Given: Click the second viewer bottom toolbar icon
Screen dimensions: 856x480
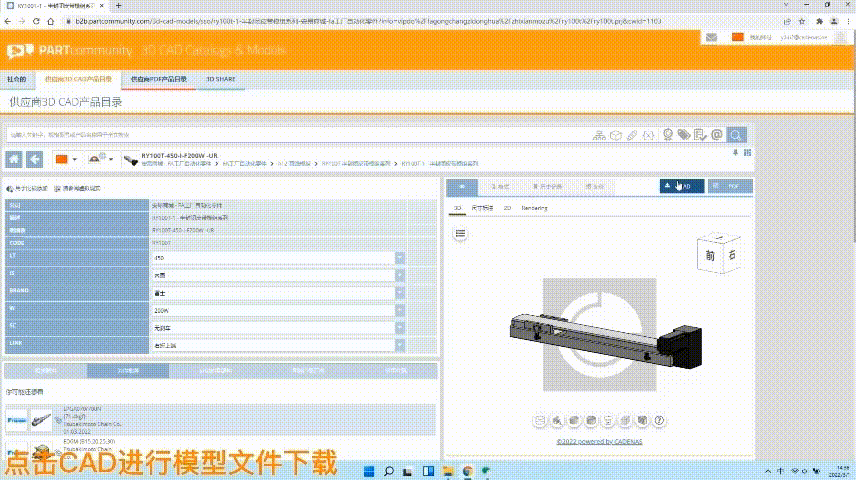Looking at the screenshot, I should pos(557,420).
